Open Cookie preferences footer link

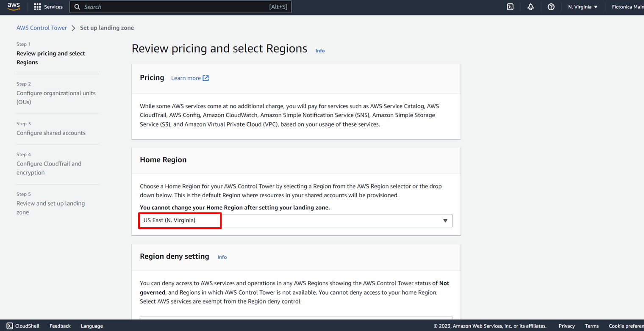[x=626, y=326]
